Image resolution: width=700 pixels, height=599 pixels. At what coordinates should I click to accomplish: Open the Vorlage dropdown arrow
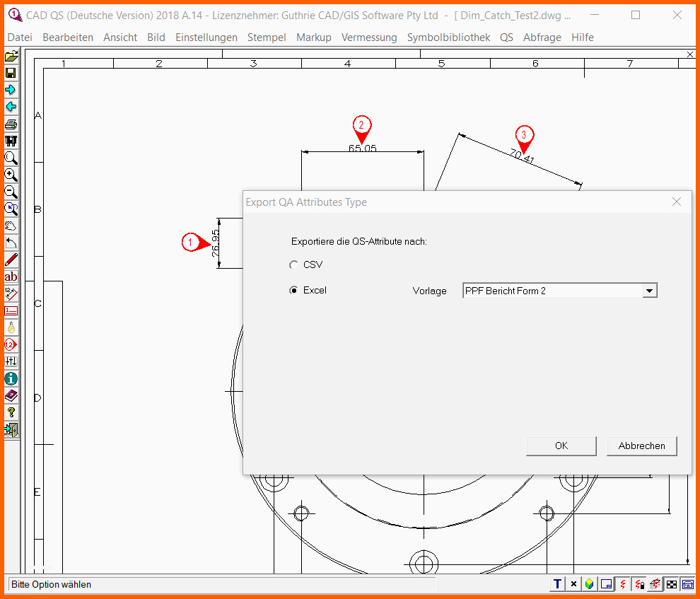point(650,291)
